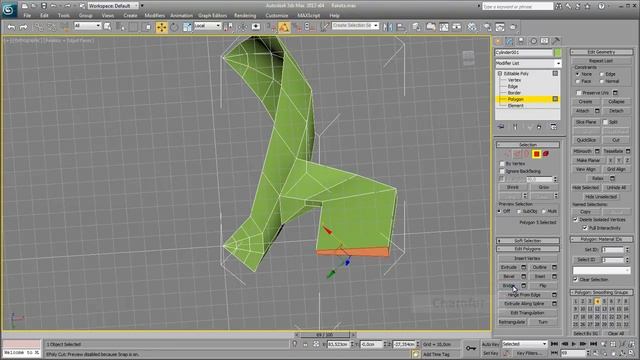This screenshot has width=640, height=360.
Task: Click the Extrude button
Action: (x=509, y=267)
